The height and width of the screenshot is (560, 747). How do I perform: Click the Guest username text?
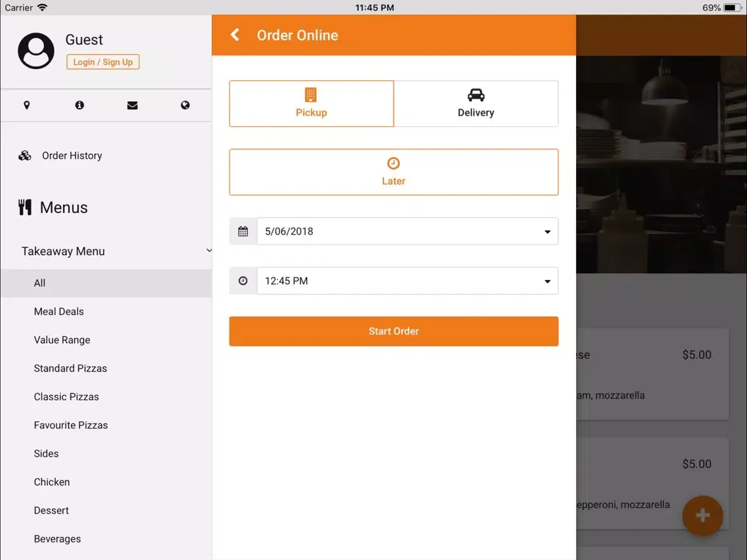pos(84,39)
